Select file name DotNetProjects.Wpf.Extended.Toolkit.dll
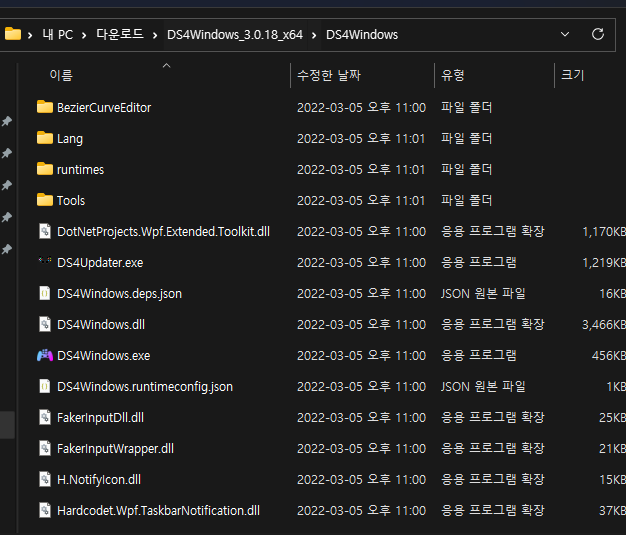The height and width of the screenshot is (535, 626). [x=163, y=232]
